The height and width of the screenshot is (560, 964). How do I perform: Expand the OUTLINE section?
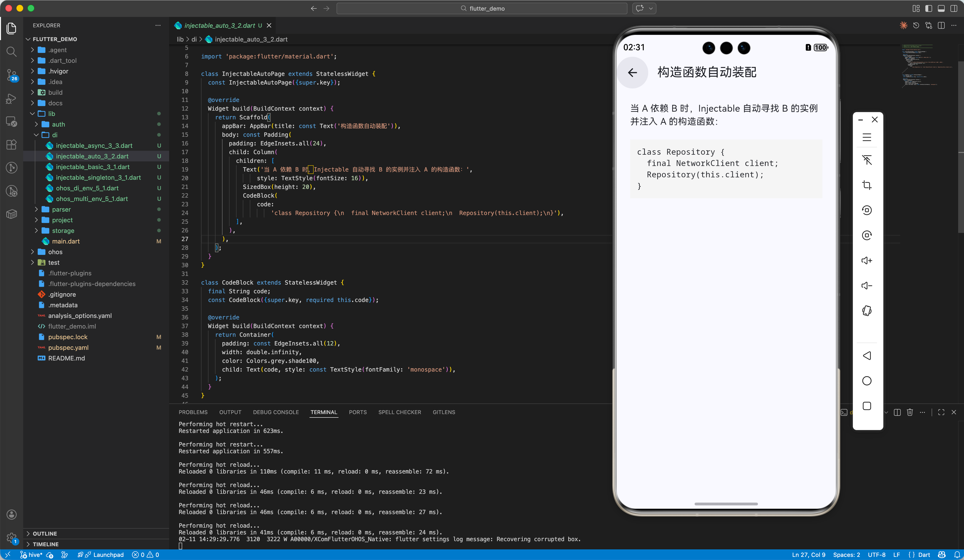[45, 533]
